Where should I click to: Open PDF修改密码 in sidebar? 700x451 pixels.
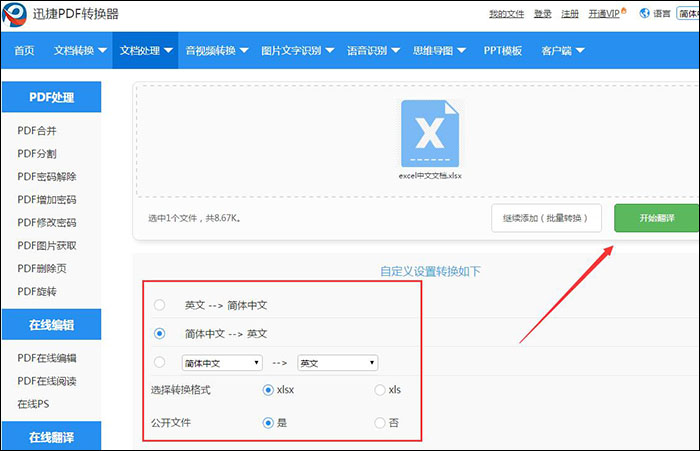point(47,222)
